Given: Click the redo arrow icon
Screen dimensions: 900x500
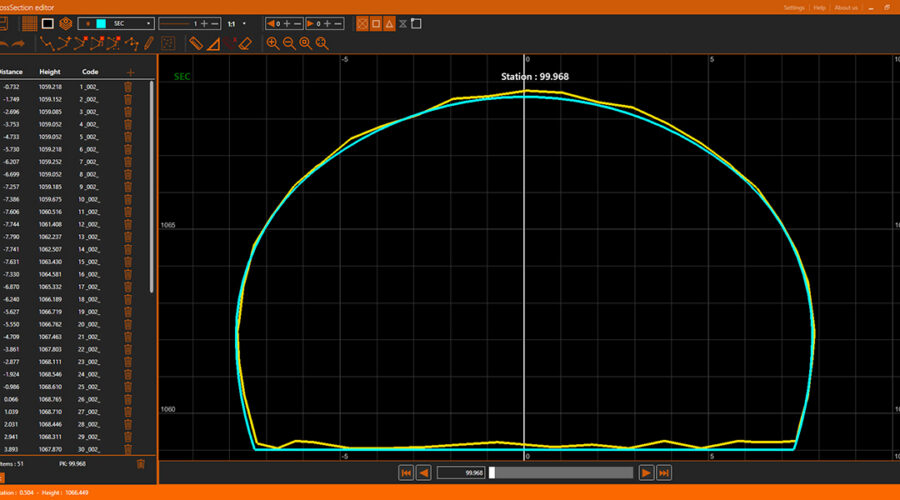Looking at the screenshot, I should tap(17, 43).
